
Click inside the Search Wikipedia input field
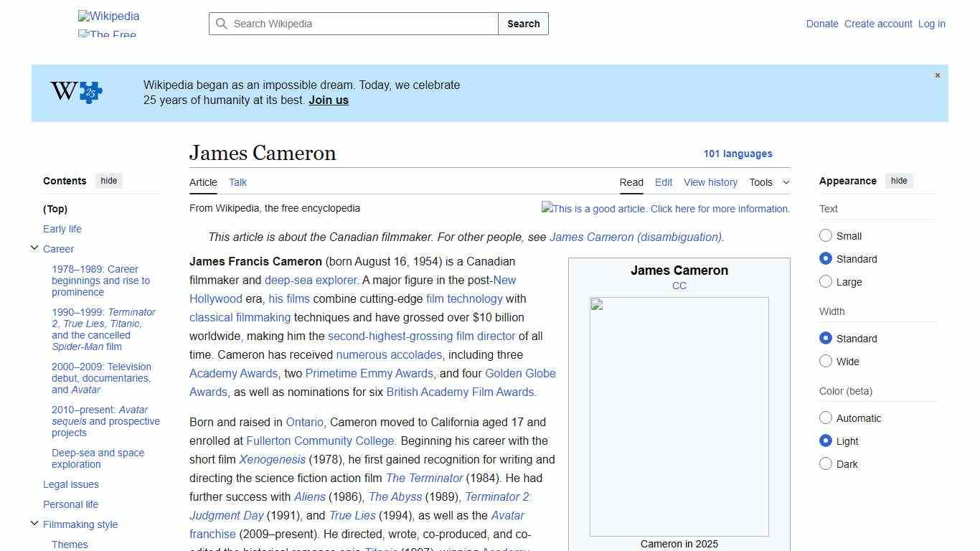point(352,24)
